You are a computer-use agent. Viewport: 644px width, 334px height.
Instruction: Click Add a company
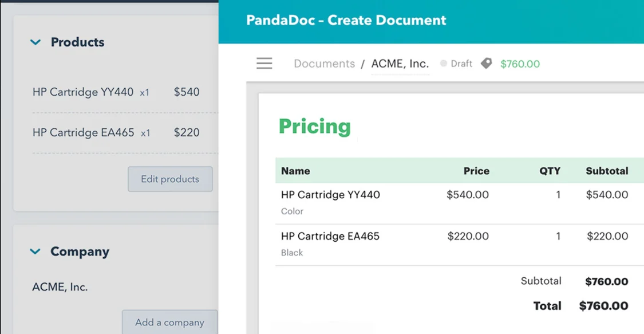tap(169, 323)
